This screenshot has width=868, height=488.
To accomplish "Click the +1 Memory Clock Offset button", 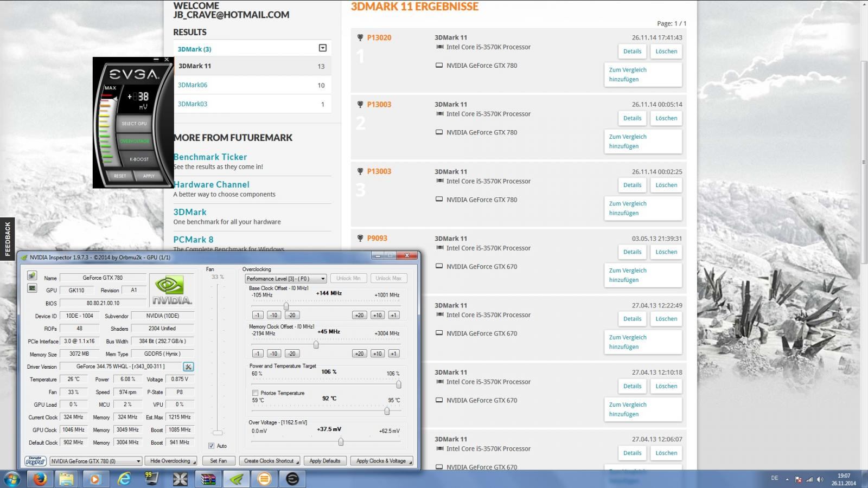I will pyautogui.click(x=394, y=354).
